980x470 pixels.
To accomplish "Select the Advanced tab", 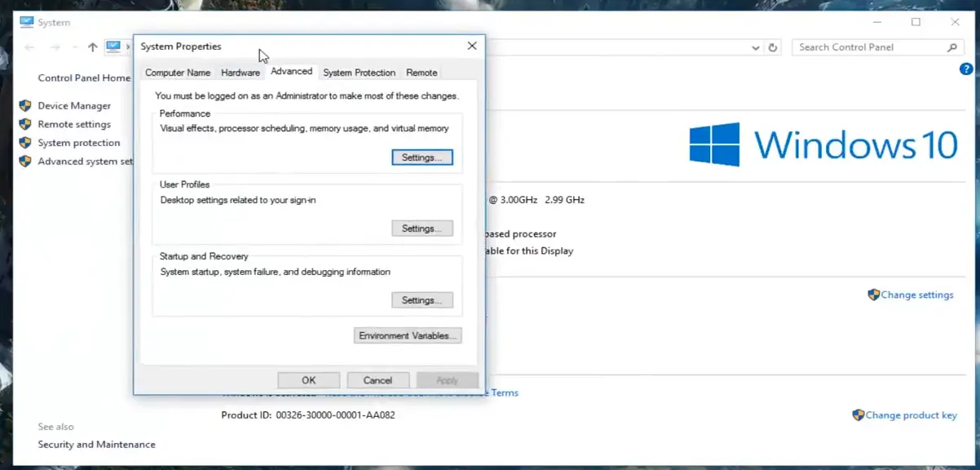I will tap(292, 72).
